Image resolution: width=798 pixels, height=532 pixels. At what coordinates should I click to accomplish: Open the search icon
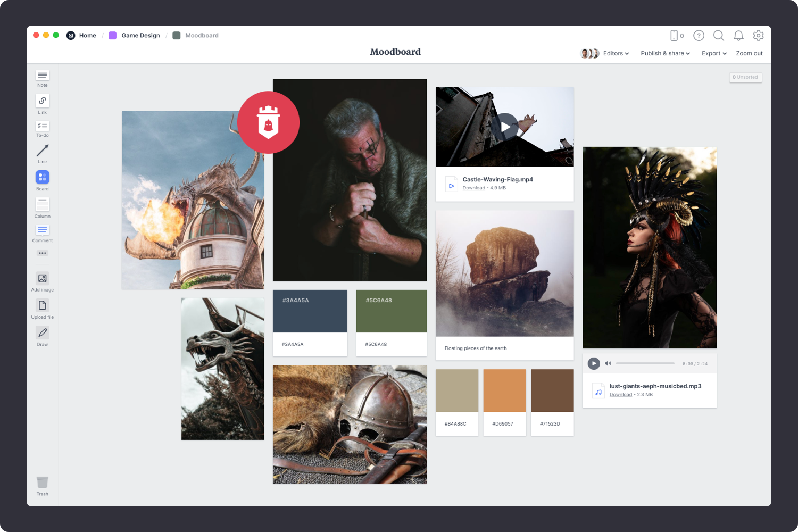pos(719,36)
